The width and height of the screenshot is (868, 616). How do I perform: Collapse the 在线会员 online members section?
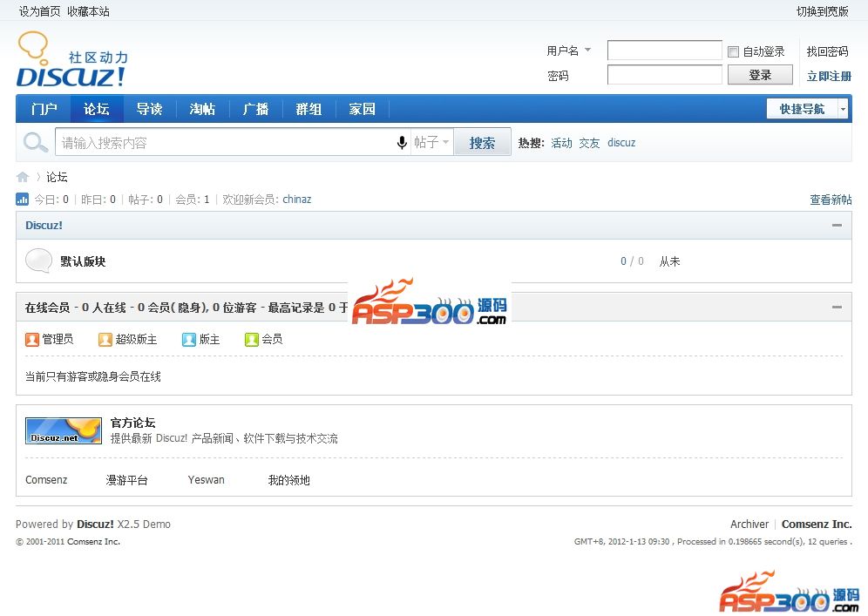pyautogui.click(x=837, y=308)
